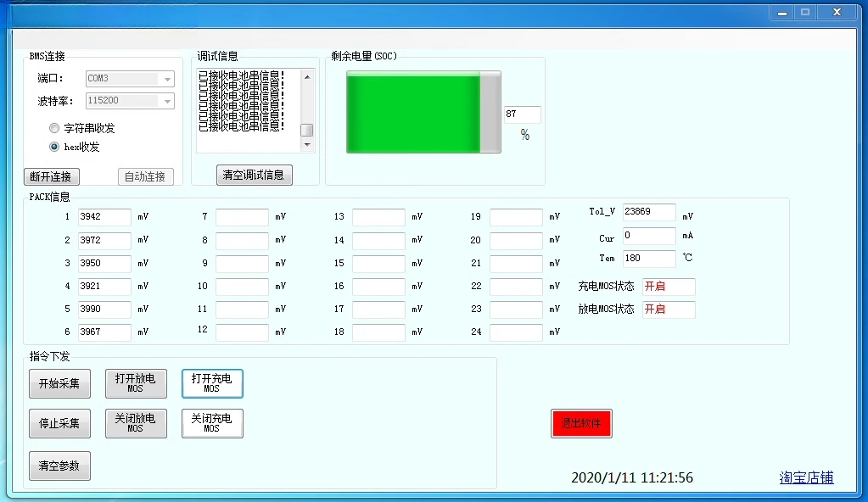Viewport: 868px width, 502px height.
Task: Click the 调试信息 message log text area
Action: pyautogui.click(x=249, y=110)
